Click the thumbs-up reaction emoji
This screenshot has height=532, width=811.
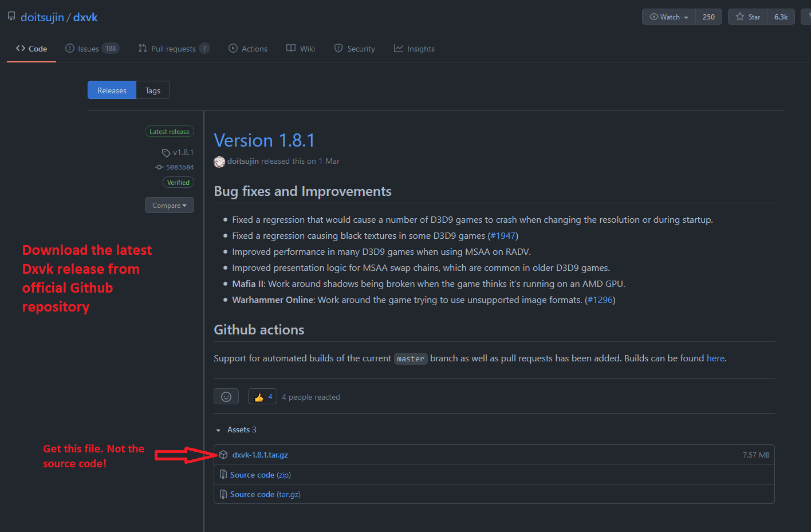pyautogui.click(x=259, y=397)
